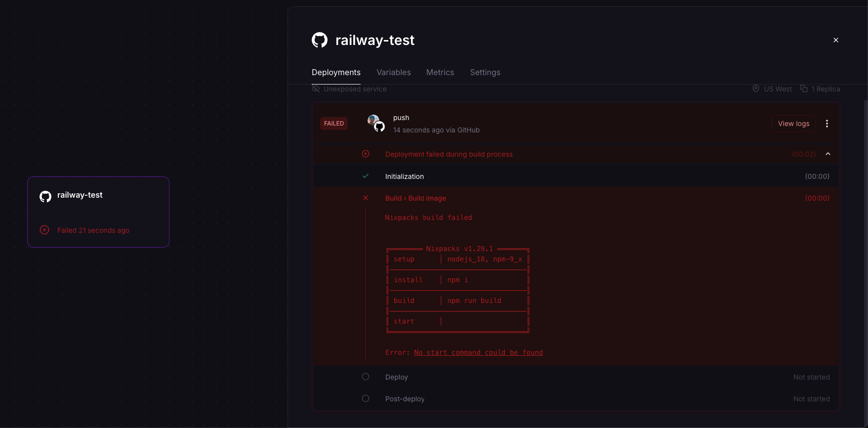Click the empty circle beside Deploy step
Screen dimensions: 868x428
(366, 377)
